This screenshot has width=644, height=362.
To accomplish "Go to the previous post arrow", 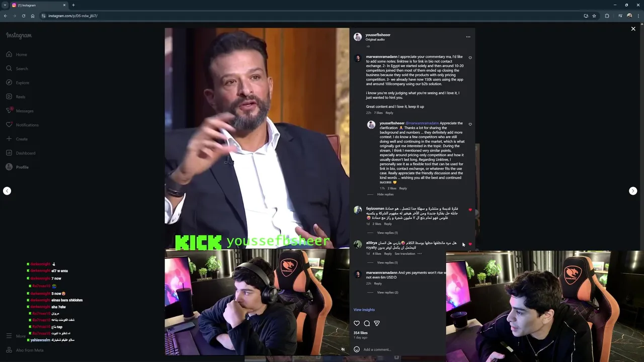I will 7,191.
